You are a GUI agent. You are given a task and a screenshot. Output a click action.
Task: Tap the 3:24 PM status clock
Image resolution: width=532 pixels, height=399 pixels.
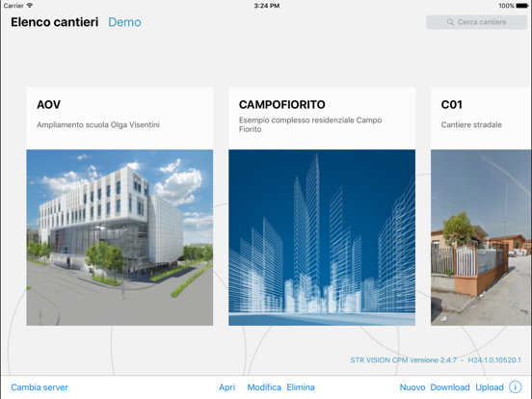267,6
